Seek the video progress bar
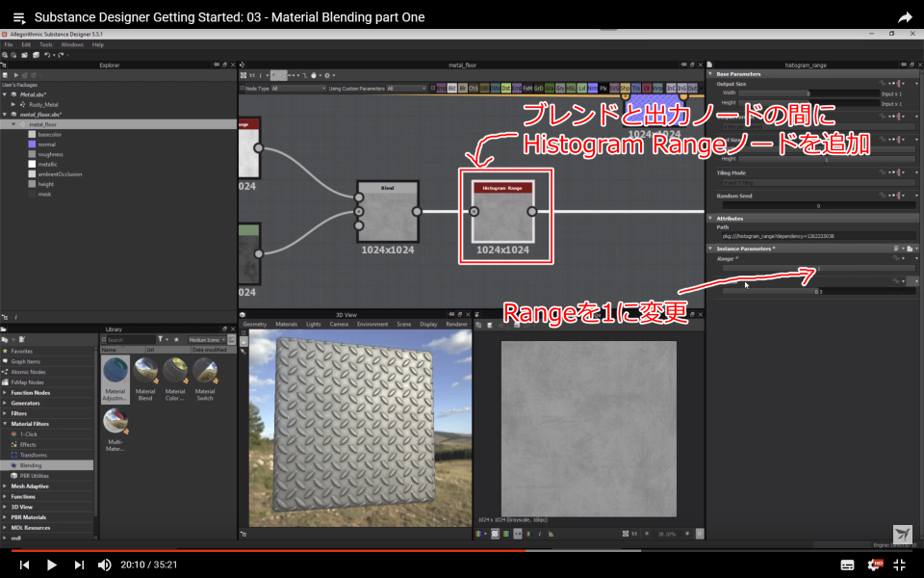The image size is (924, 578). pos(462,551)
